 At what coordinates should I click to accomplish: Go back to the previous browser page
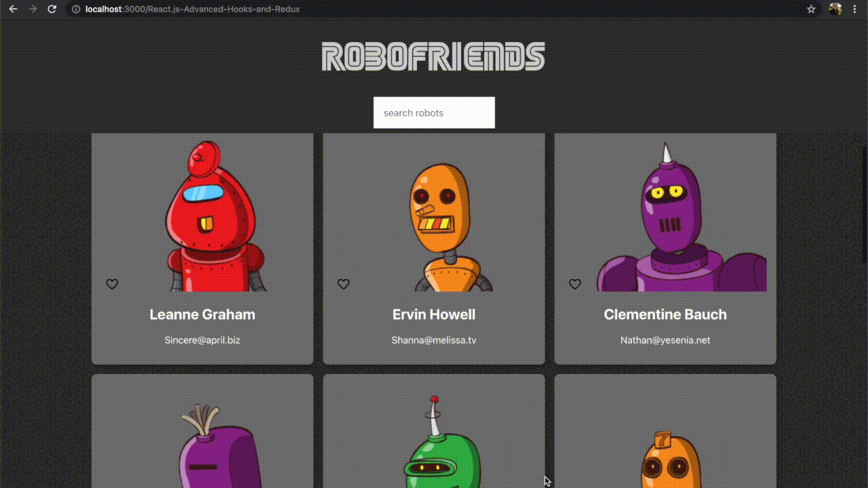coord(13,9)
